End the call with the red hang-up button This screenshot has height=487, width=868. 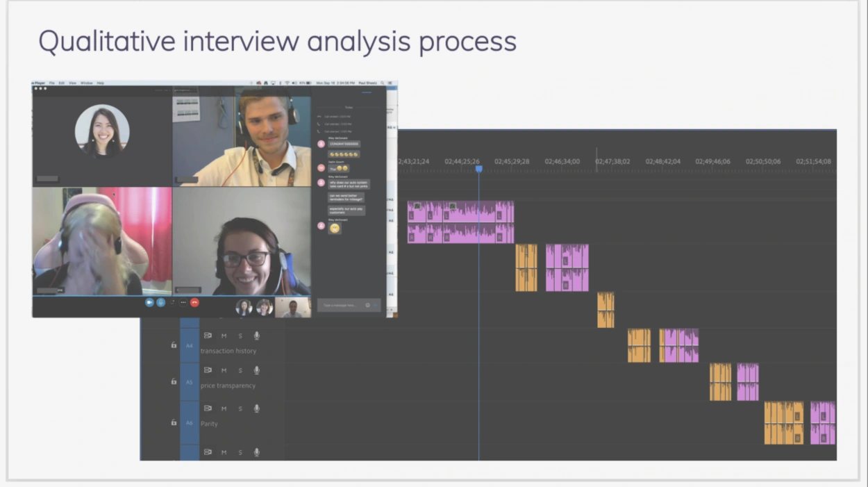[194, 303]
